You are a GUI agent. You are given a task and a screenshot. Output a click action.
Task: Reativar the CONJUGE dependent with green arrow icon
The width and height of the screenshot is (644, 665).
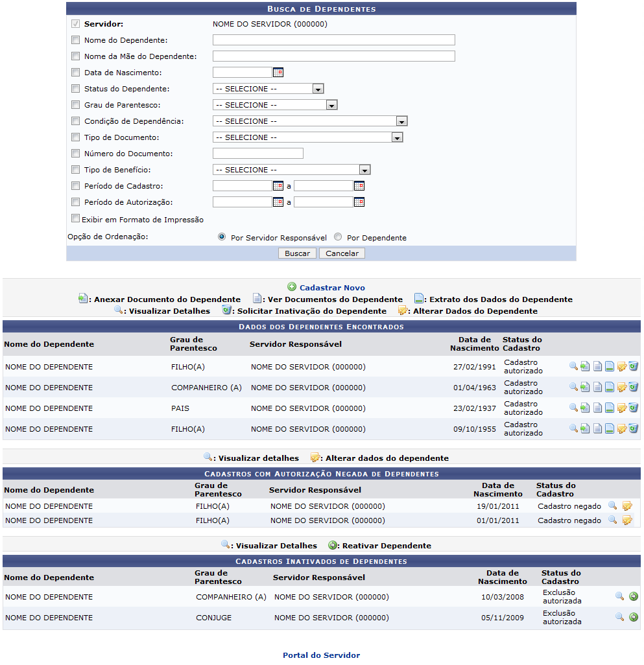tap(633, 617)
